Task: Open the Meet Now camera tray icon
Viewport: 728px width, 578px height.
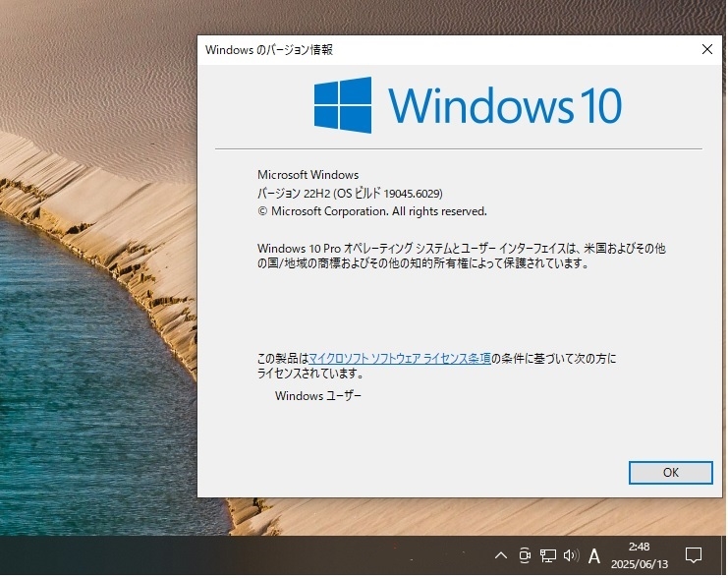Action: pyautogui.click(x=525, y=555)
